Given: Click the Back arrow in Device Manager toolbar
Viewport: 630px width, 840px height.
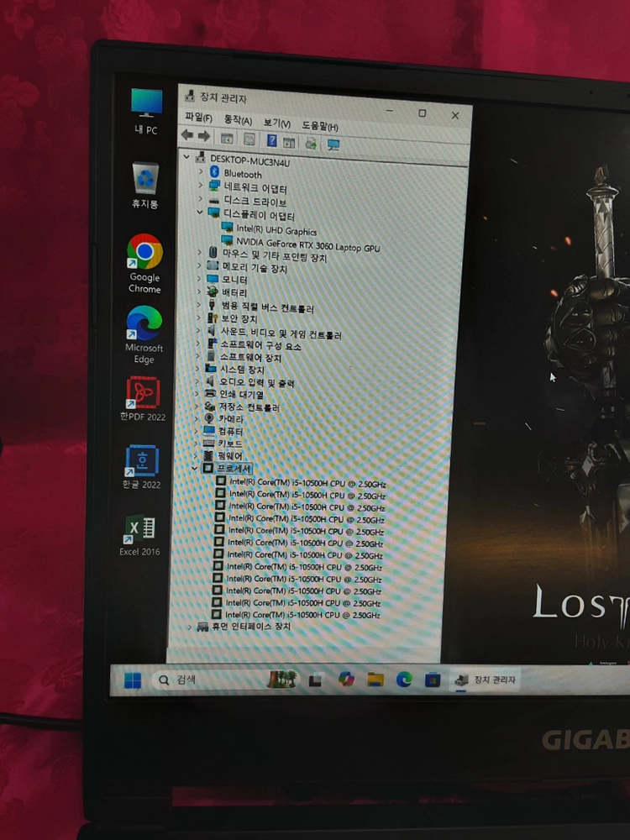Looking at the screenshot, I should coord(187,135).
